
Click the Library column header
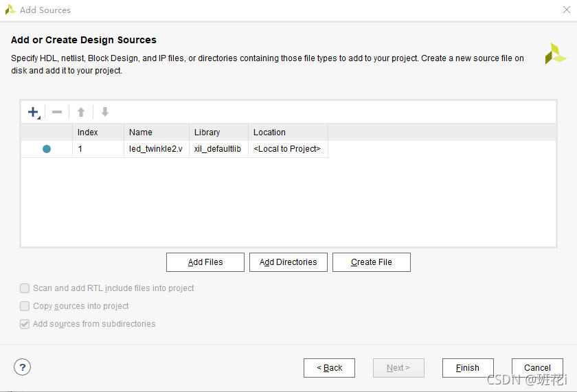[219, 132]
